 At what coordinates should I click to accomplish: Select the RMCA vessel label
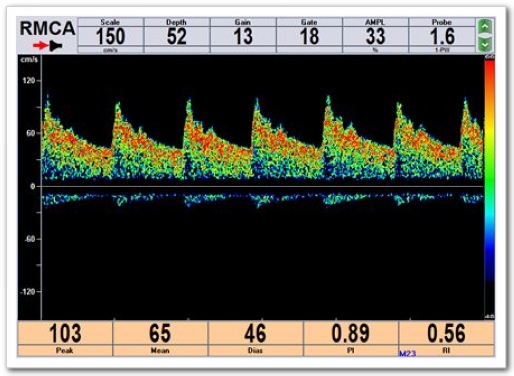coord(47,28)
